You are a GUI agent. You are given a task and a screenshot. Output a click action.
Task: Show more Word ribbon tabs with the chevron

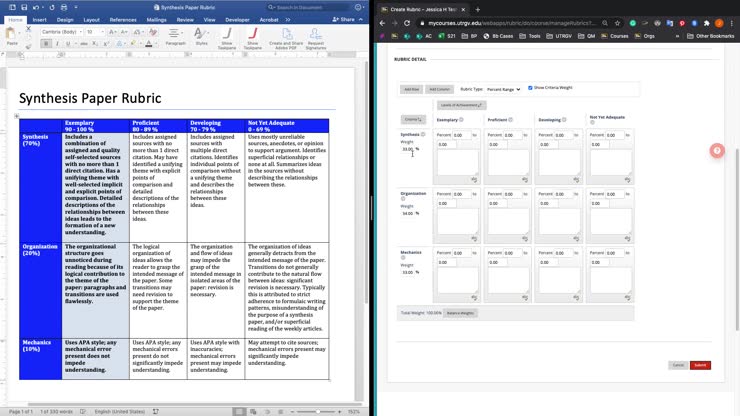pos(288,20)
